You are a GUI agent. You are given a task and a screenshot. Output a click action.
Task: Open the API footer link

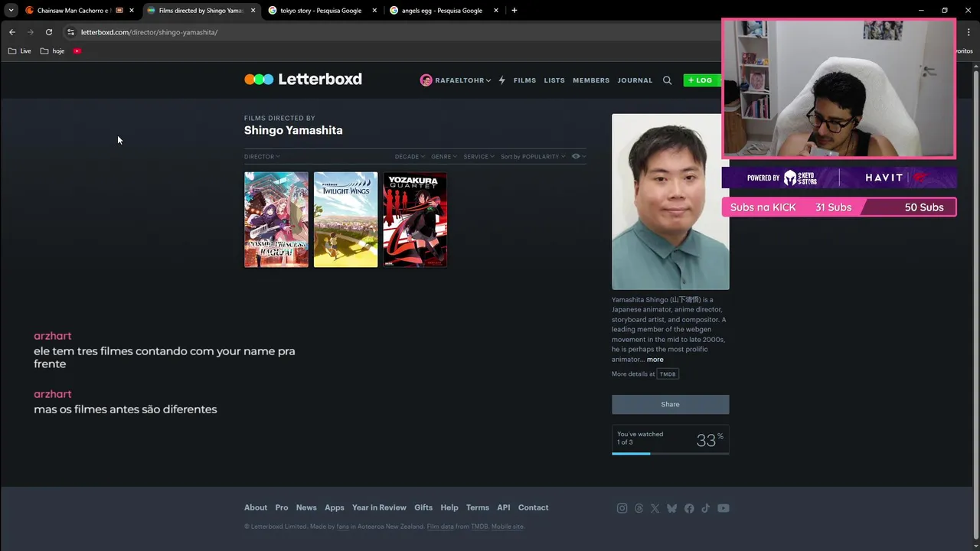coord(503,507)
